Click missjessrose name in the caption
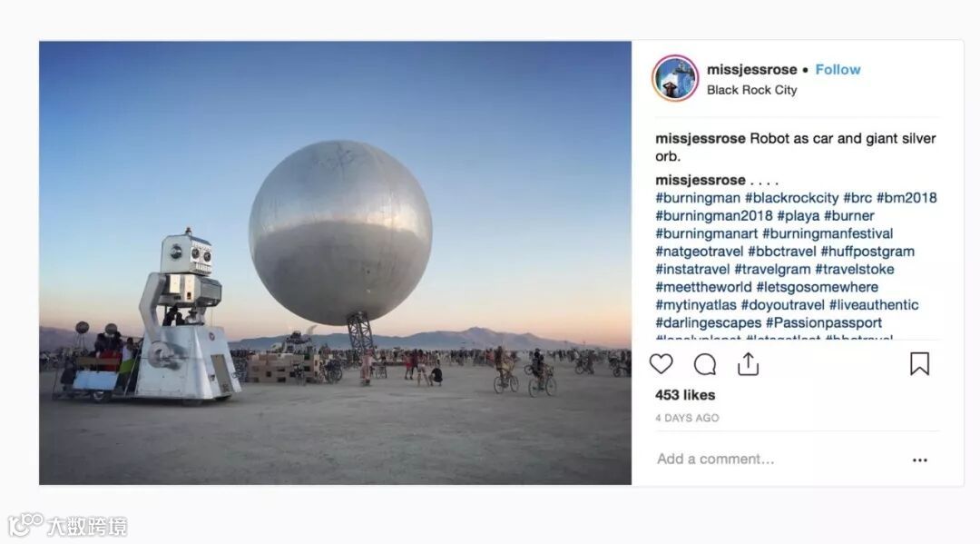Image resolution: width=980 pixels, height=544 pixels. pyautogui.click(x=700, y=139)
